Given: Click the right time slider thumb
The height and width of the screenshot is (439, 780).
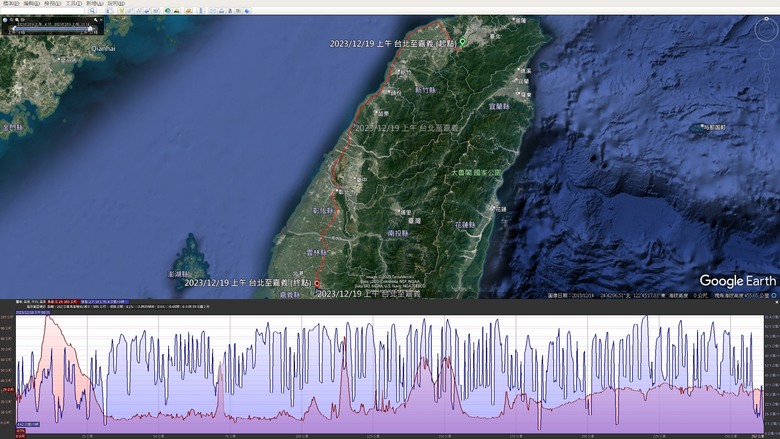Looking at the screenshot, I should pyautogui.click(x=90, y=29).
